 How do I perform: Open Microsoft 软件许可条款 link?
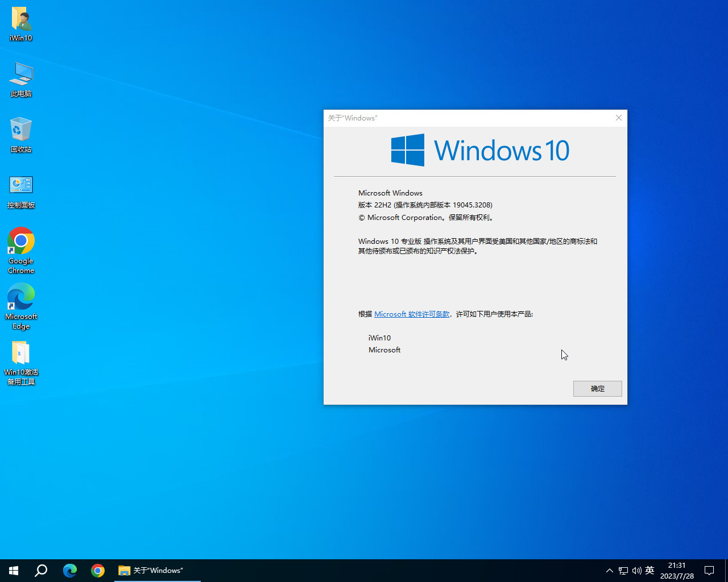point(412,314)
